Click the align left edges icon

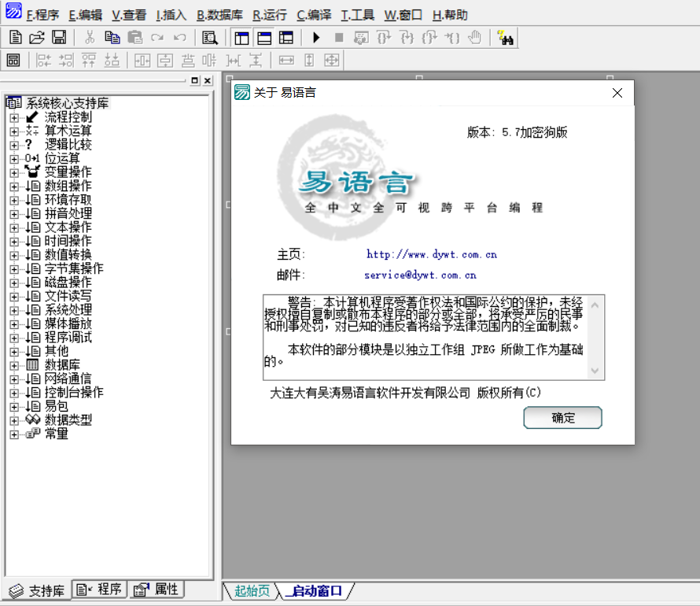[44, 60]
